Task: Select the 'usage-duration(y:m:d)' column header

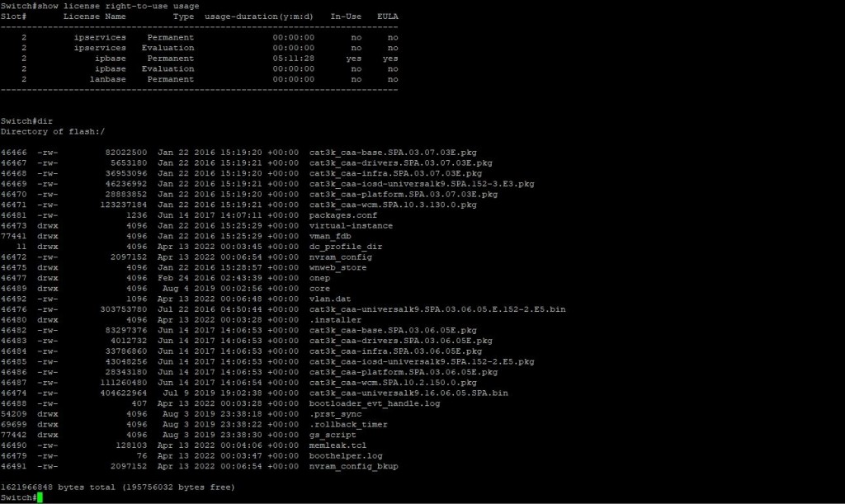Action: (258, 16)
